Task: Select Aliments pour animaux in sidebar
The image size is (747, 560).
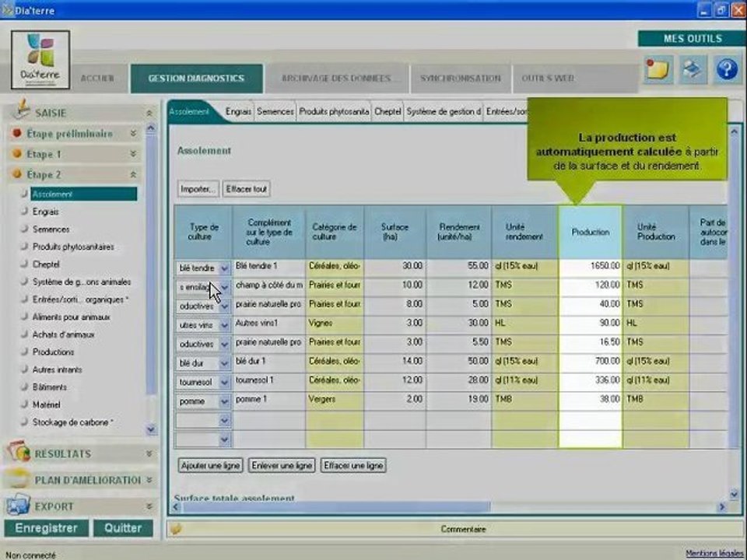Action: [x=72, y=317]
